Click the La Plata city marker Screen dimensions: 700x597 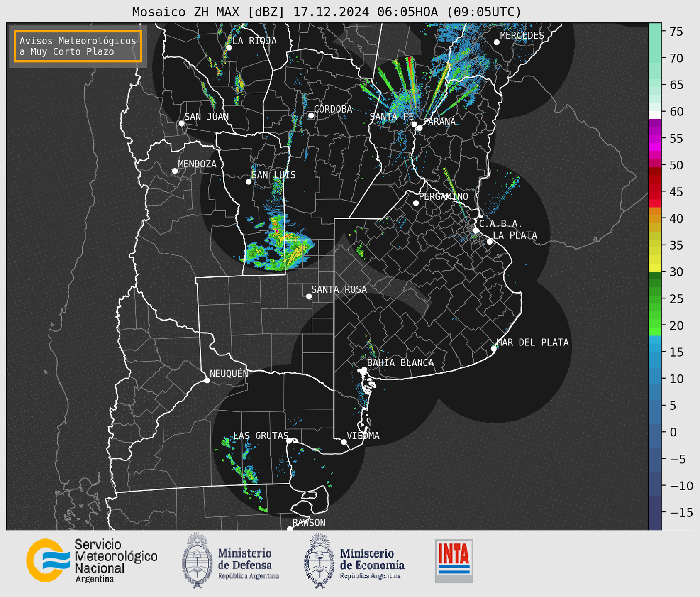click(490, 242)
